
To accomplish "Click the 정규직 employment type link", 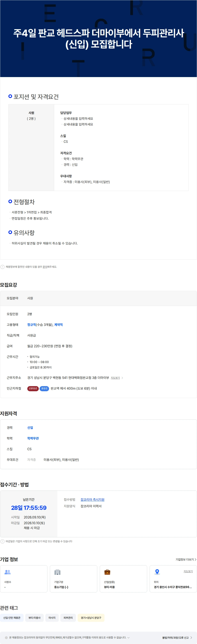I will (x=31, y=324).
